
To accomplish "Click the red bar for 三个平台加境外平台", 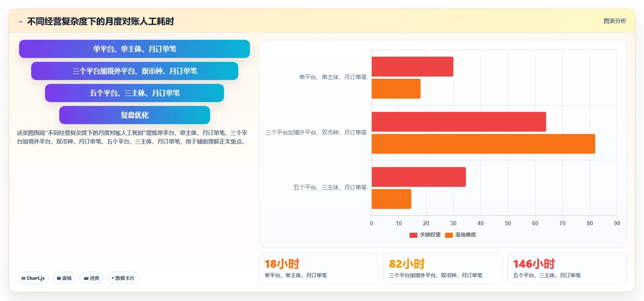I will pyautogui.click(x=458, y=122).
